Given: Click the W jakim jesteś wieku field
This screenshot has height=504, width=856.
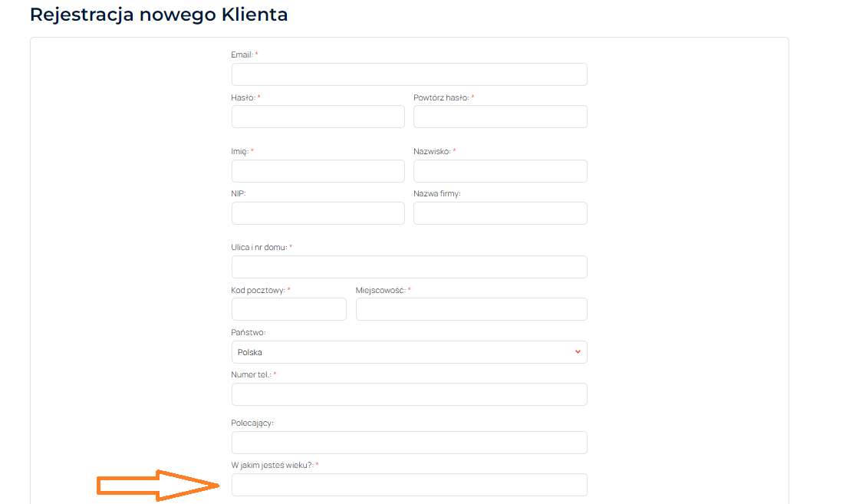Looking at the screenshot, I should (x=409, y=485).
